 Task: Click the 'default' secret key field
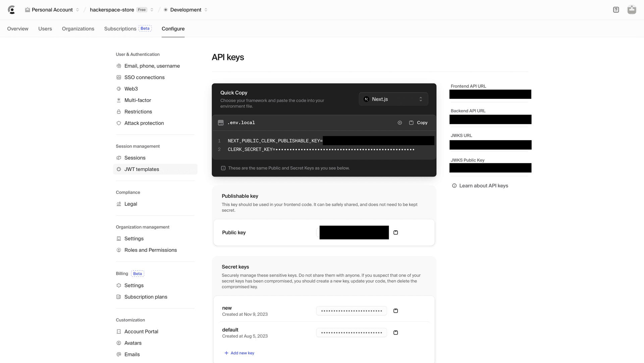351,332
